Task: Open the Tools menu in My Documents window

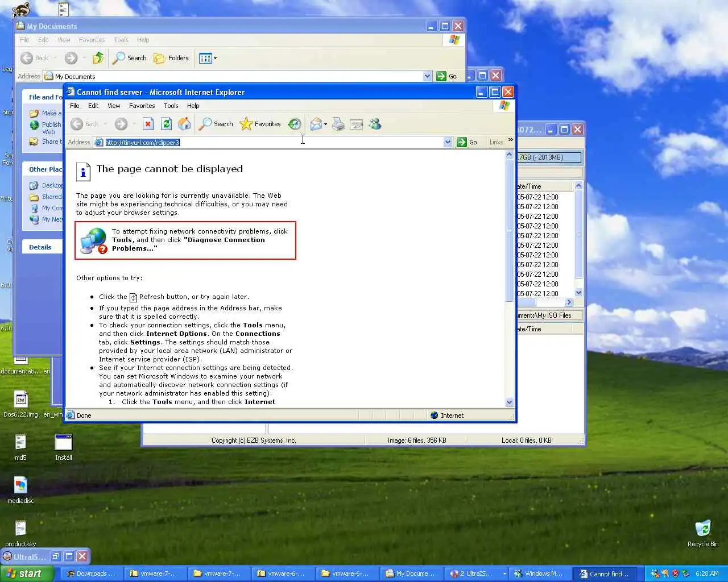Action: [121, 40]
